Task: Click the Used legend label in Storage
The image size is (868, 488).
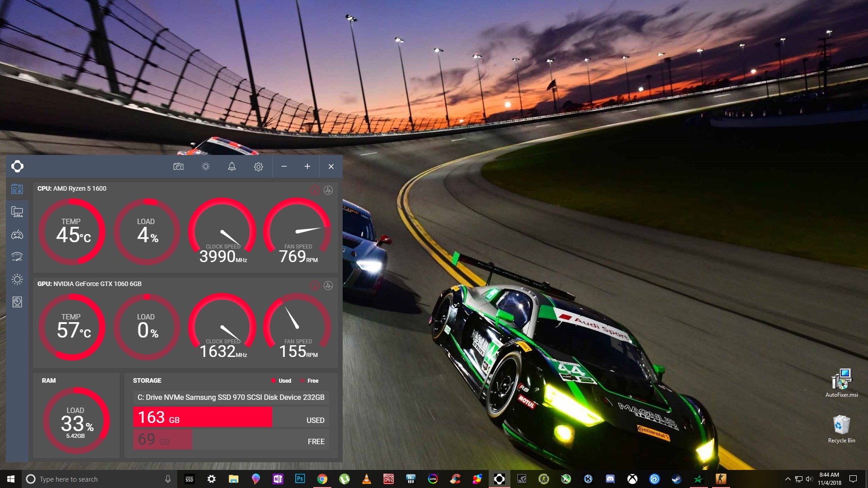Action: 285,381
